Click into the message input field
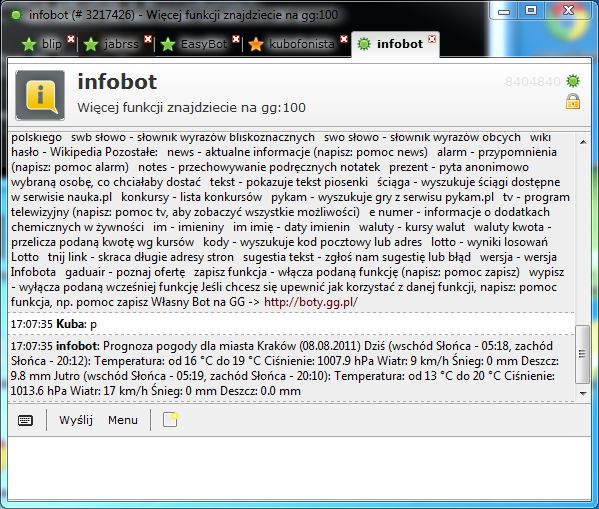This screenshot has height=509, width=599. tap(299, 468)
